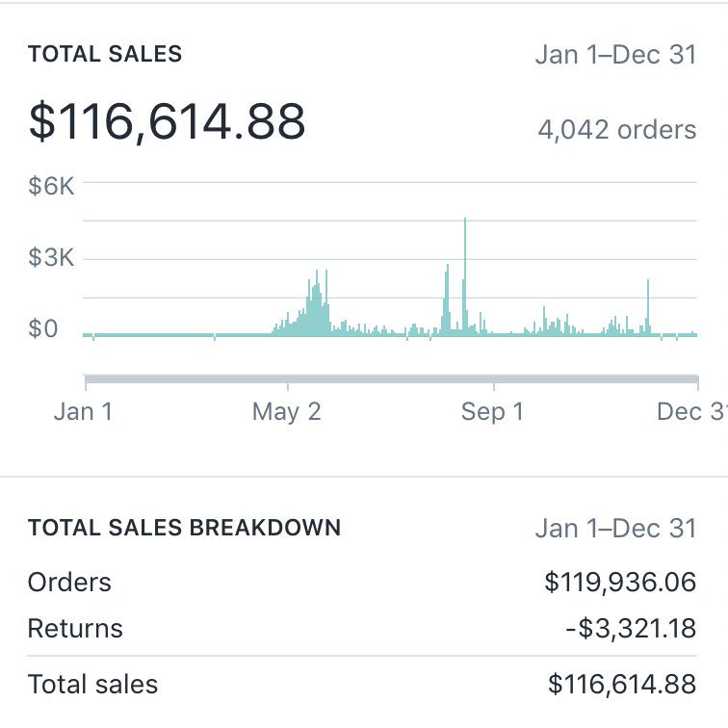Open the date range in the breakdown section
This screenshot has width=728, height=728.
[614, 528]
